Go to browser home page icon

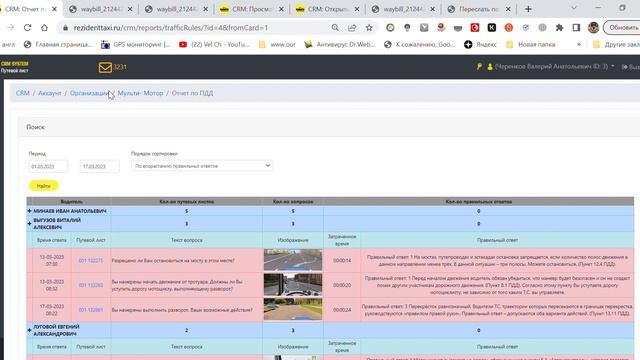(44, 28)
